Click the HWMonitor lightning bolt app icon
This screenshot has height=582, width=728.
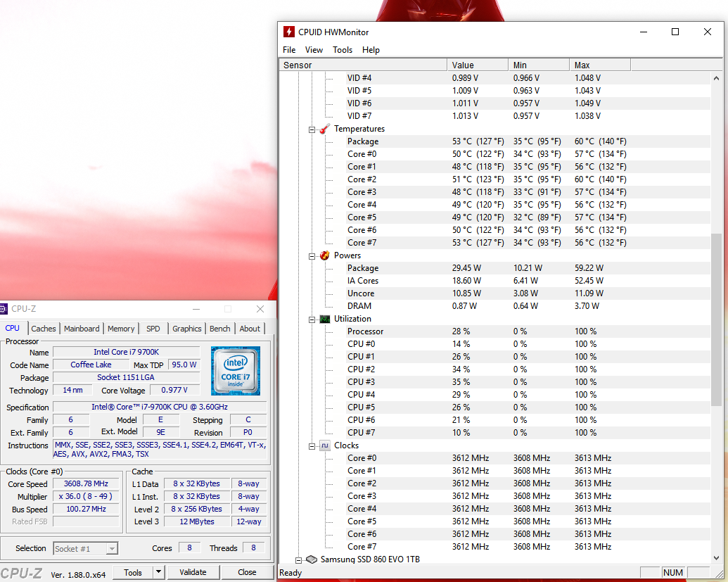pyautogui.click(x=289, y=32)
